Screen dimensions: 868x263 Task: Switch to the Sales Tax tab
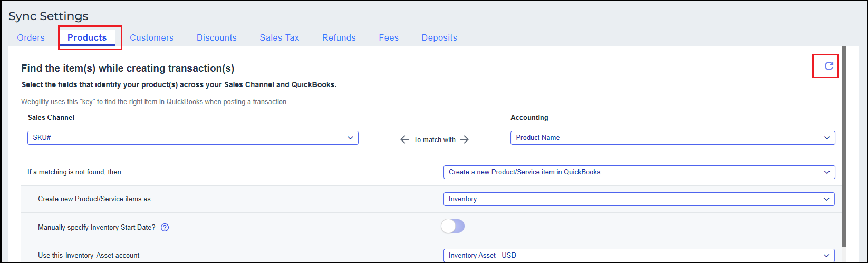[x=279, y=38]
